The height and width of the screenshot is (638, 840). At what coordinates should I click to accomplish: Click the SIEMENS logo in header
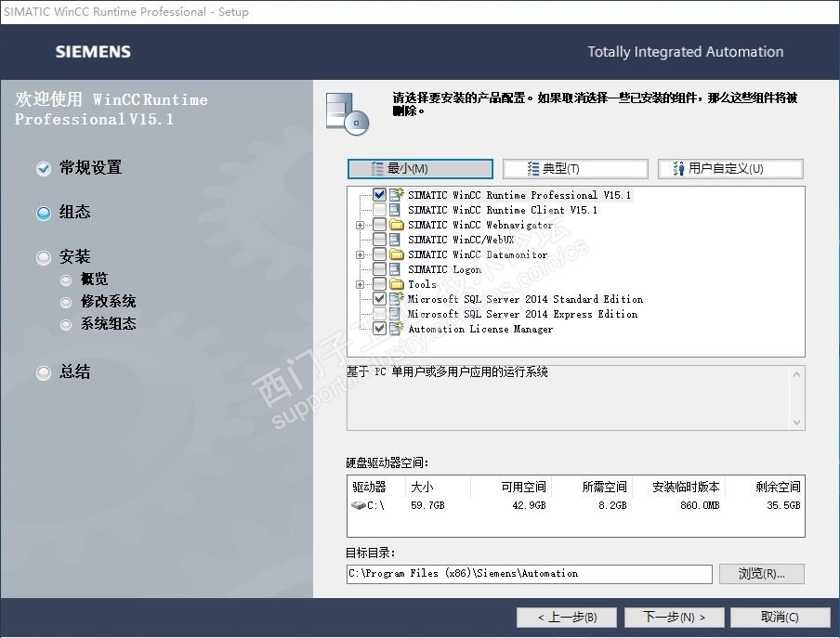[93, 51]
